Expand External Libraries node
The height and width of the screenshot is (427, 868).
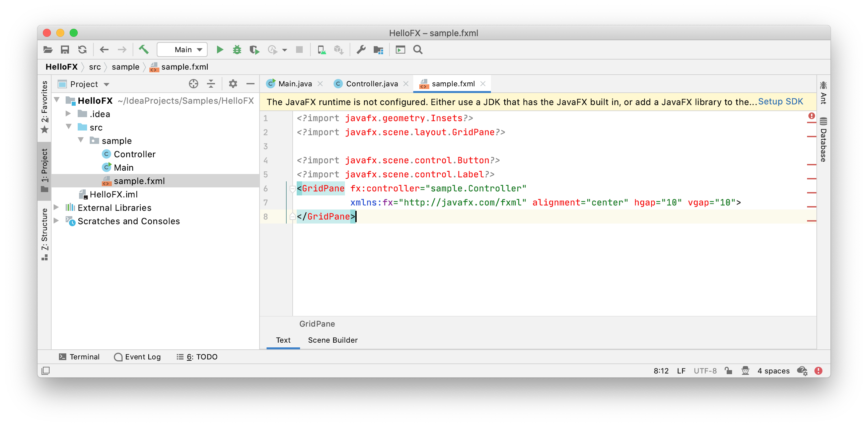56,207
